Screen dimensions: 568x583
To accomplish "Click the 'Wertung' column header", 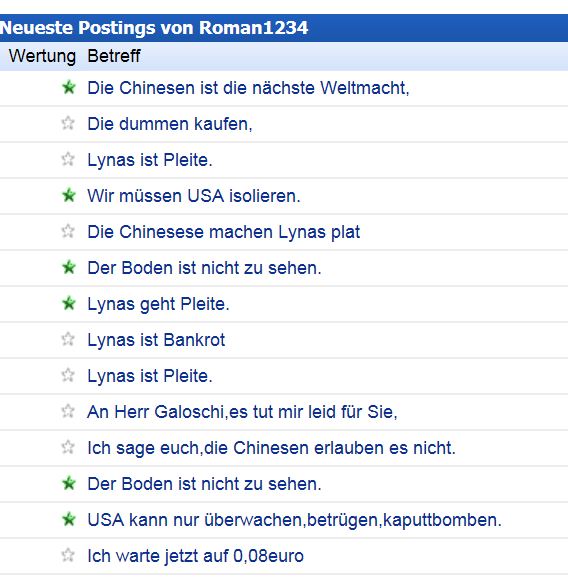I will 42,57.
